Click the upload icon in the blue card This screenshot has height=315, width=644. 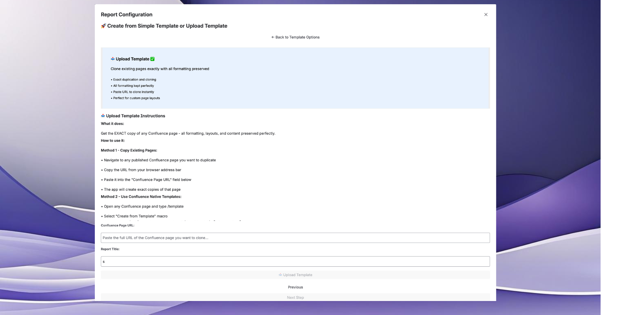click(113, 59)
